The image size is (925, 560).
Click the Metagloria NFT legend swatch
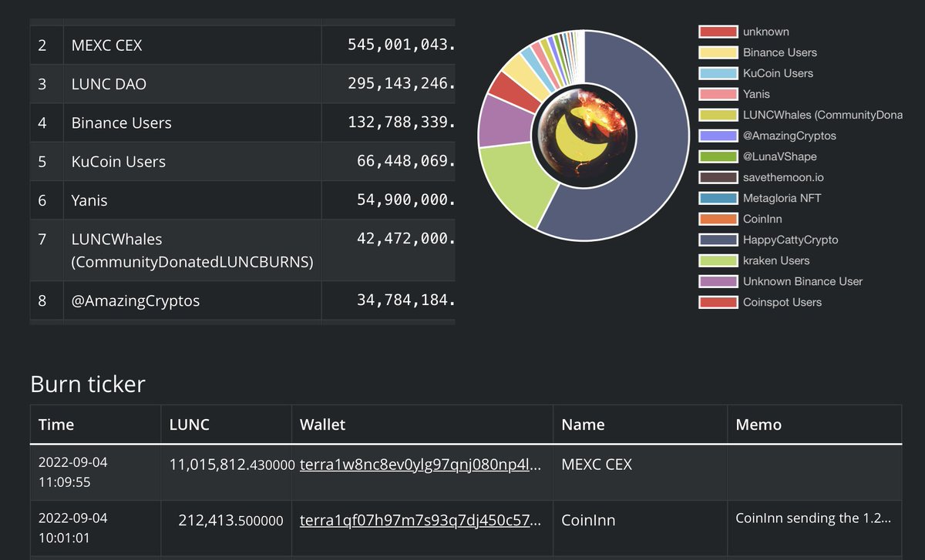(717, 198)
